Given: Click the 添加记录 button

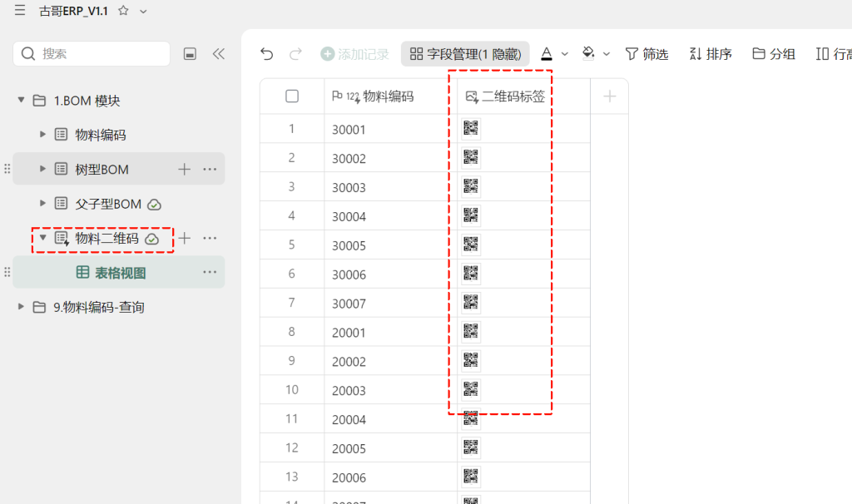Looking at the screenshot, I should click(x=354, y=54).
